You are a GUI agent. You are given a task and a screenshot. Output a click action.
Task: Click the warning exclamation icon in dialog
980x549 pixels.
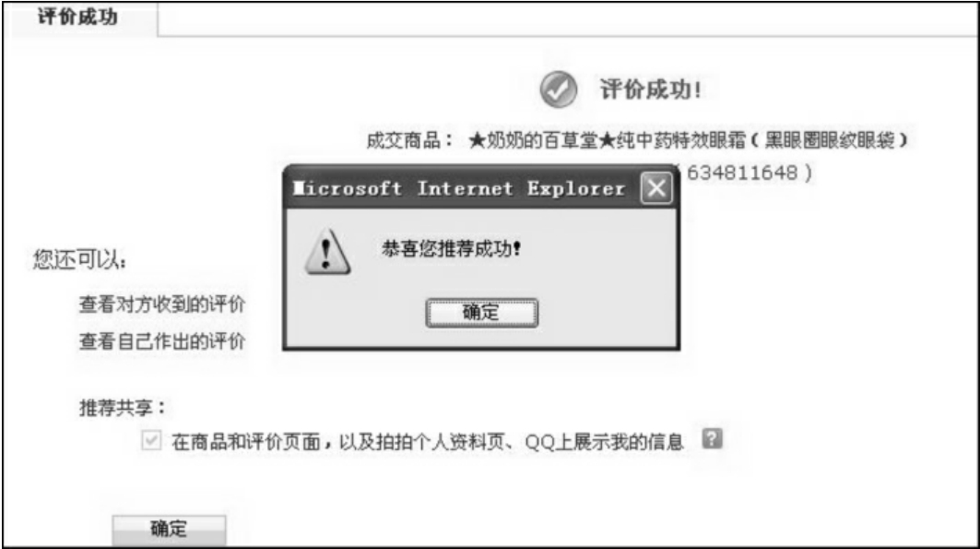pos(327,252)
